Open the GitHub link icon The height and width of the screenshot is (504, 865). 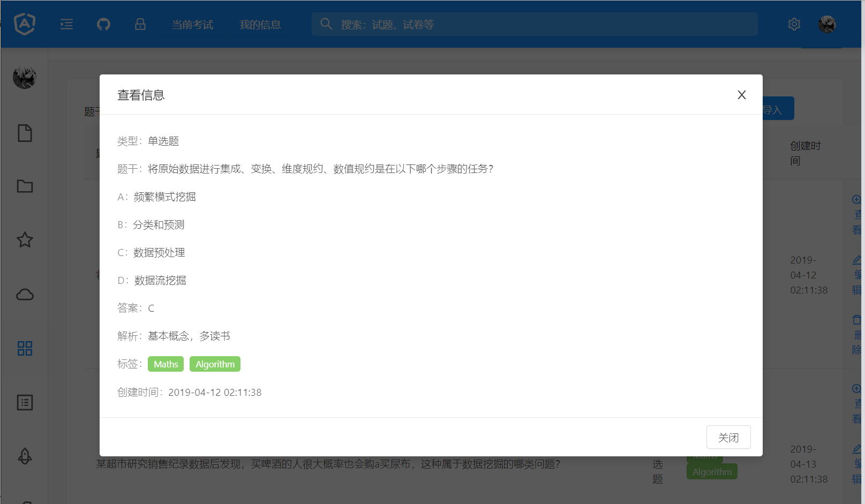103,24
